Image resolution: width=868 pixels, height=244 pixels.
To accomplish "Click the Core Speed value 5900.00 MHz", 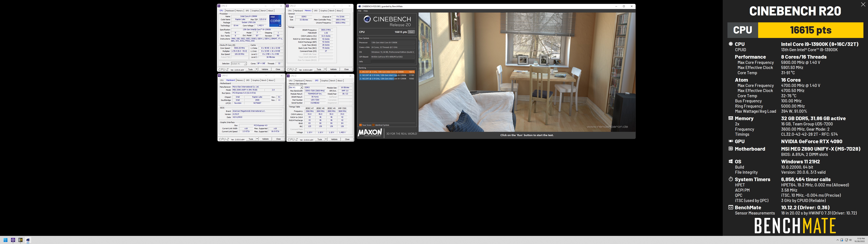I will coord(239,48).
